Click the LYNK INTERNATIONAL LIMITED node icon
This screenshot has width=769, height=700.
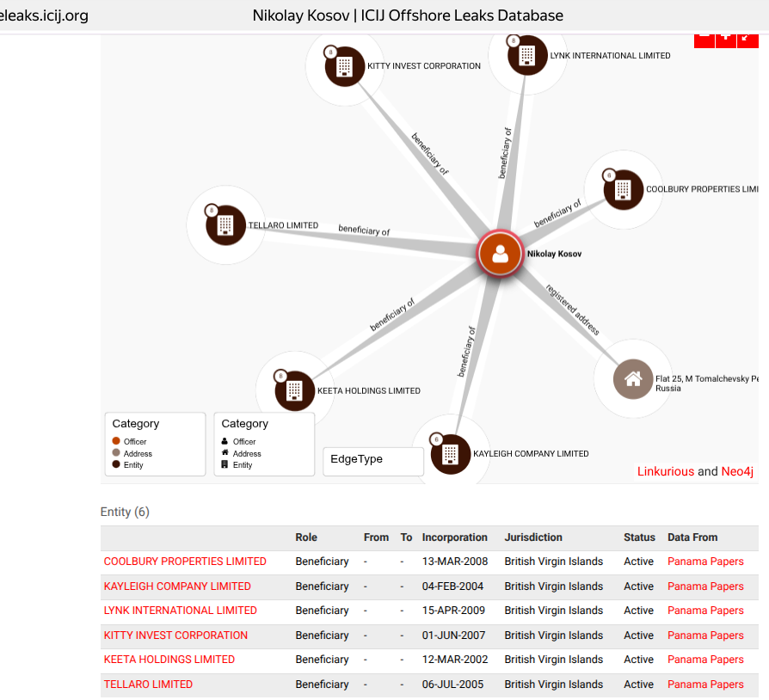pos(526,56)
